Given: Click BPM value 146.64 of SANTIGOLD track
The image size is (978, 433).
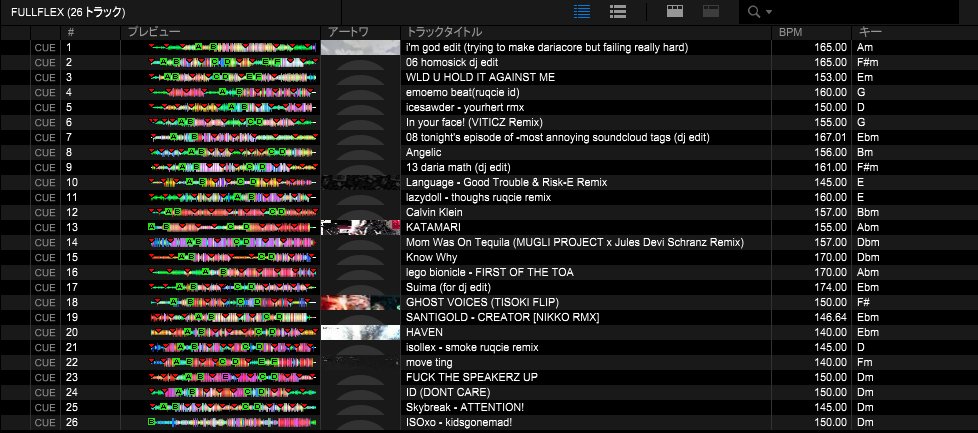Looking at the screenshot, I should [830, 317].
